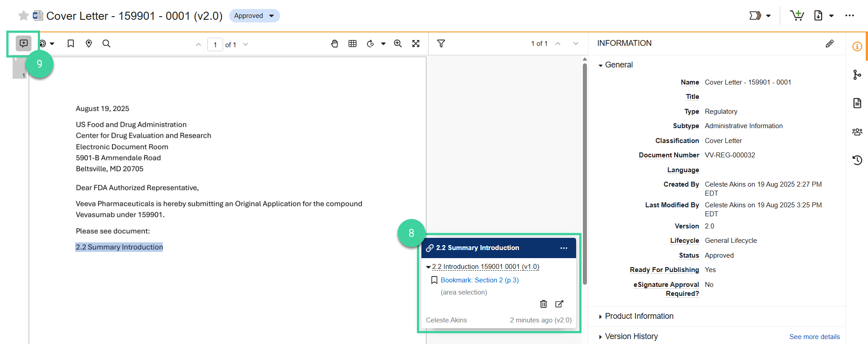Image resolution: width=868 pixels, height=344 pixels.
Task: Click the annotate comment tool icon
Action: (23, 44)
